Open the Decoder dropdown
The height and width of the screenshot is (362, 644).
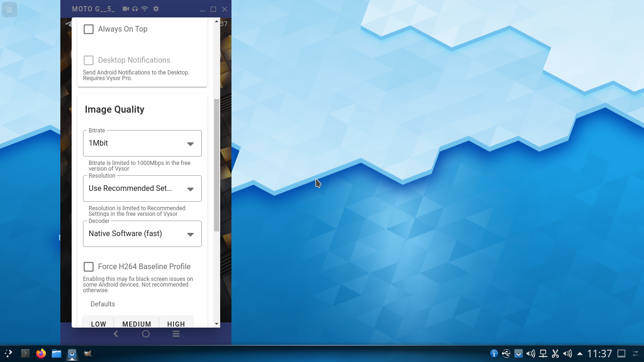tap(142, 234)
